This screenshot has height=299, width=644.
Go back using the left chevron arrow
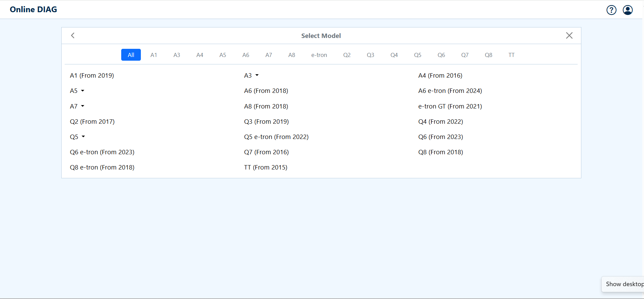[x=73, y=36]
